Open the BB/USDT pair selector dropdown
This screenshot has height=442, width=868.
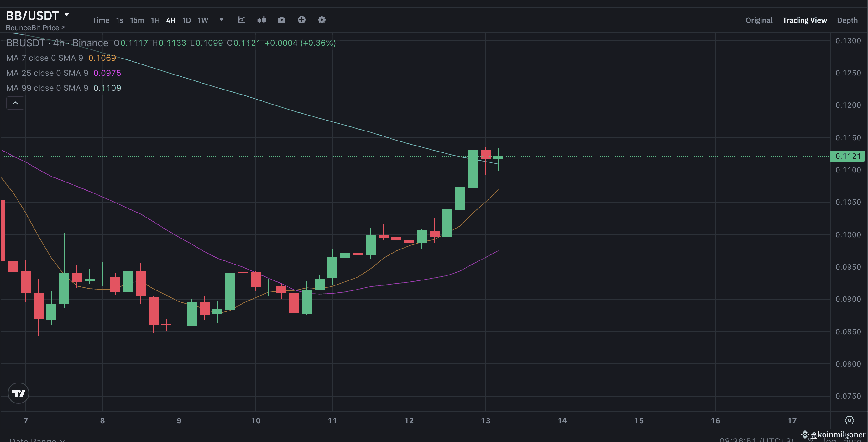pyautogui.click(x=37, y=15)
